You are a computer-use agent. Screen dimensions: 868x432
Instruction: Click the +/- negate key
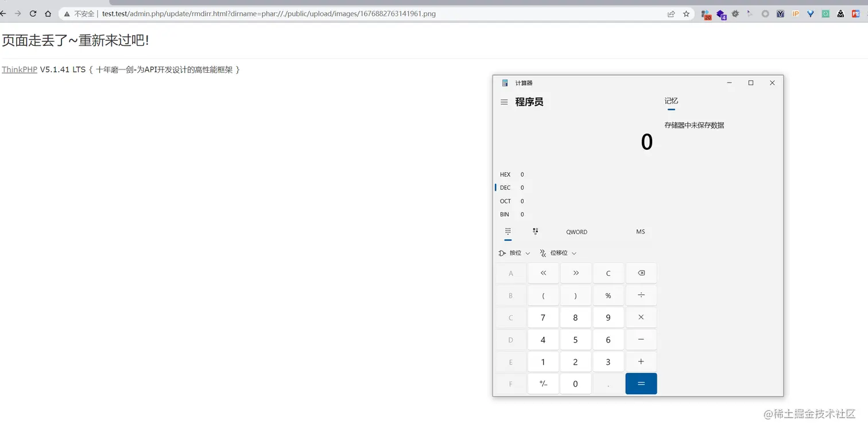(543, 384)
